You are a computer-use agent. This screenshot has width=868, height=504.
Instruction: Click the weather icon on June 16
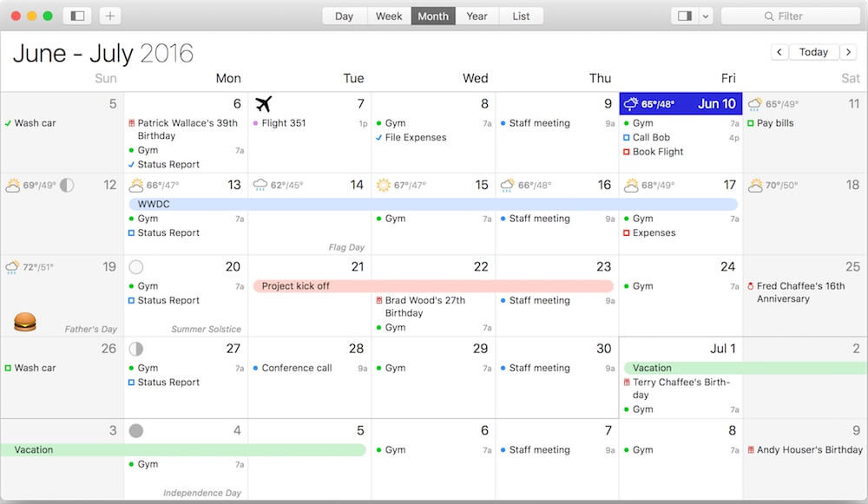coord(507,186)
